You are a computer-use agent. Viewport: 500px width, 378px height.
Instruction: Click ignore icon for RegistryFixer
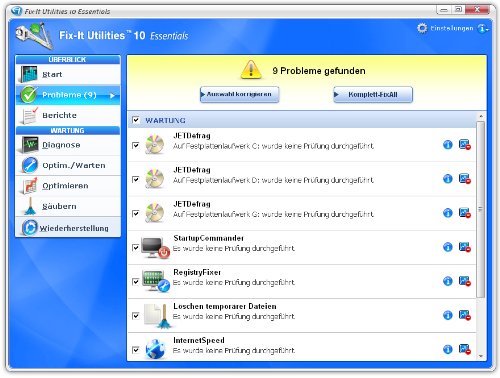point(465,281)
